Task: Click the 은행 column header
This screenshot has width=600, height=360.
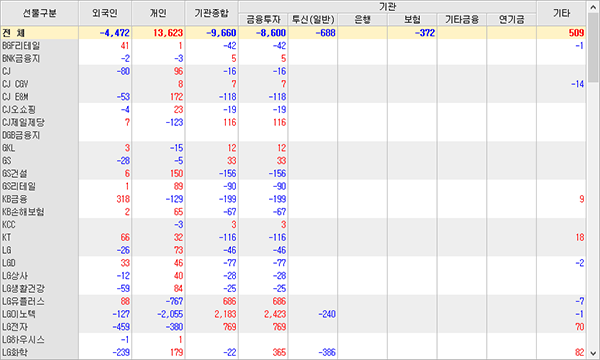Action: click(362, 20)
